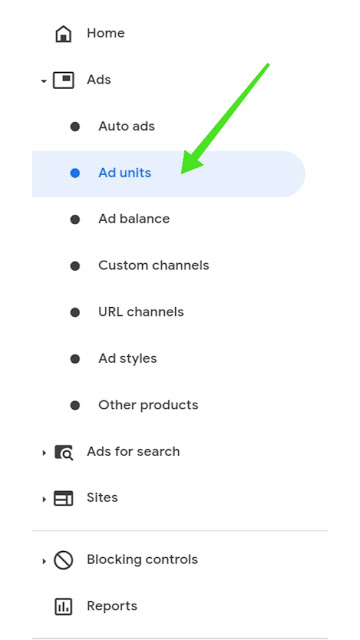Click the Reports bar chart icon

click(63, 607)
